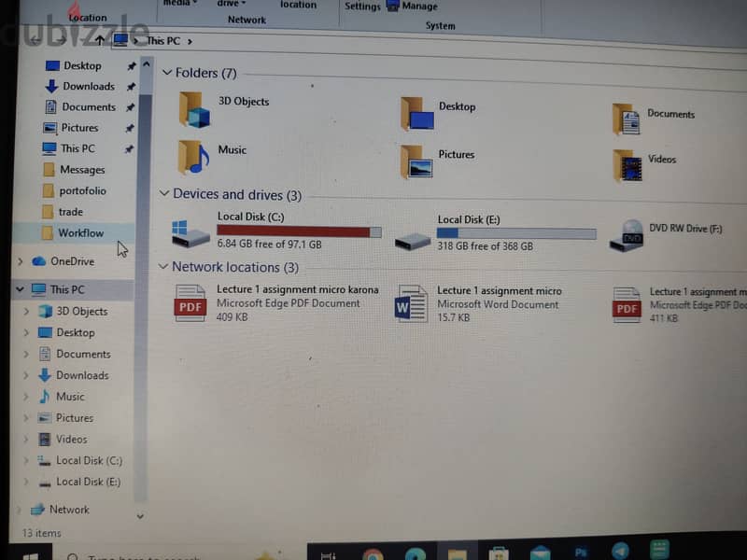Expand the Downloads tree node under This PC
Image resolution: width=747 pixels, height=560 pixels.
(x=27, y=375)
